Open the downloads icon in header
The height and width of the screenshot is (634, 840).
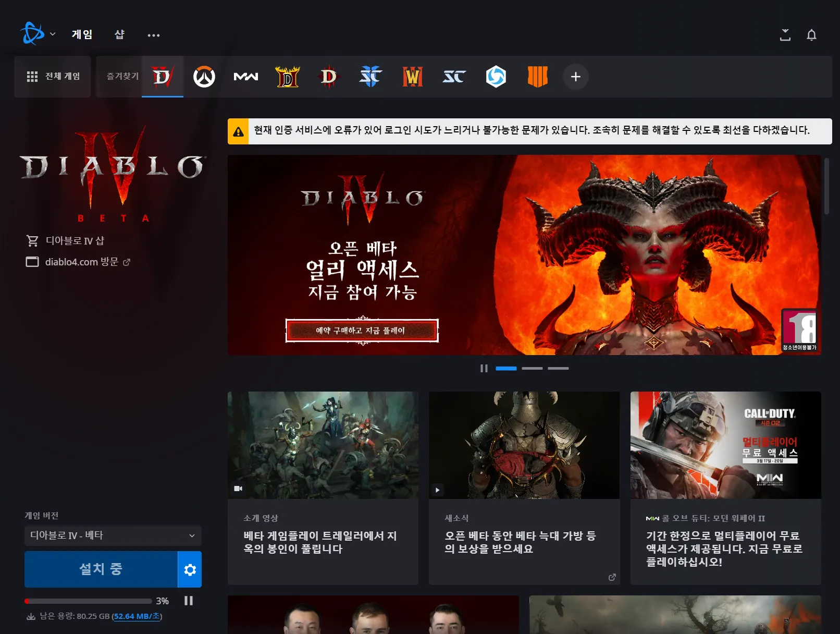(785, 35)
